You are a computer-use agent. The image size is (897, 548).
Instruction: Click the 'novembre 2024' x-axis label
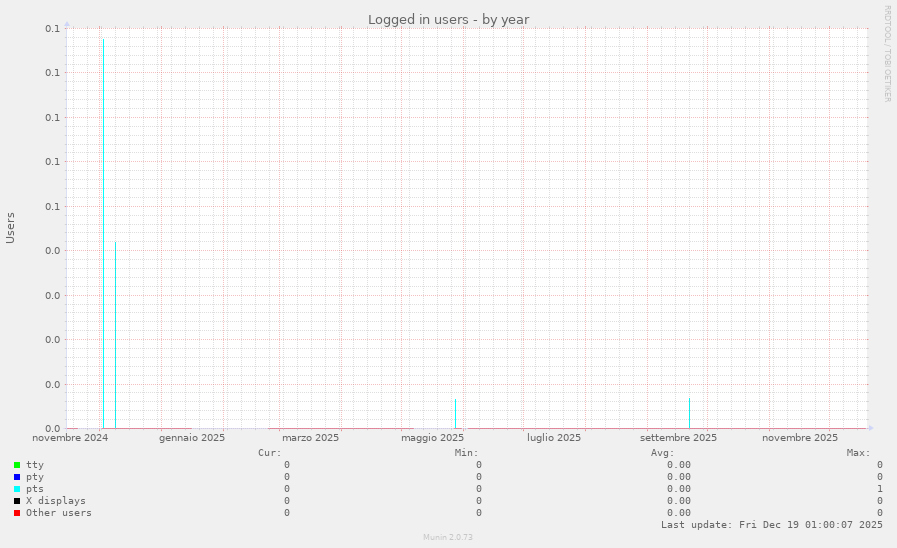(x=70, y=438)
